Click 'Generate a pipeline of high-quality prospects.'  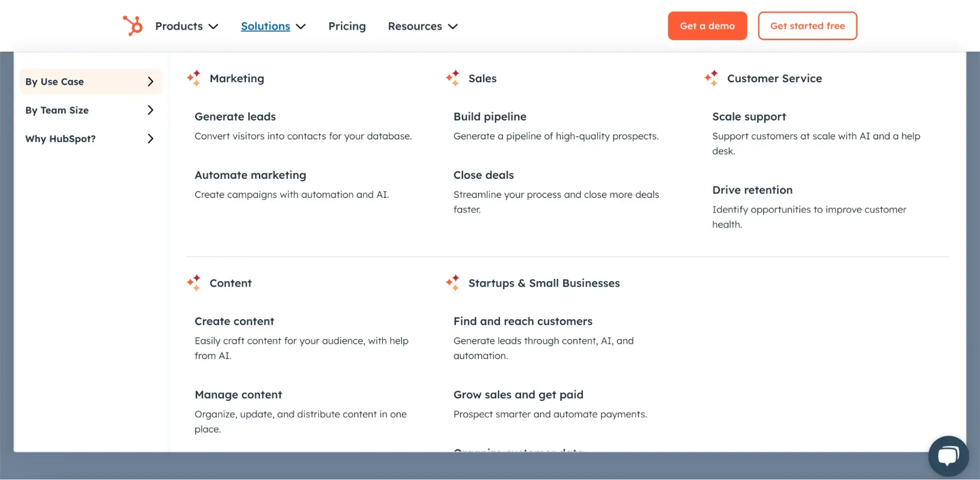tap(556, 136)
